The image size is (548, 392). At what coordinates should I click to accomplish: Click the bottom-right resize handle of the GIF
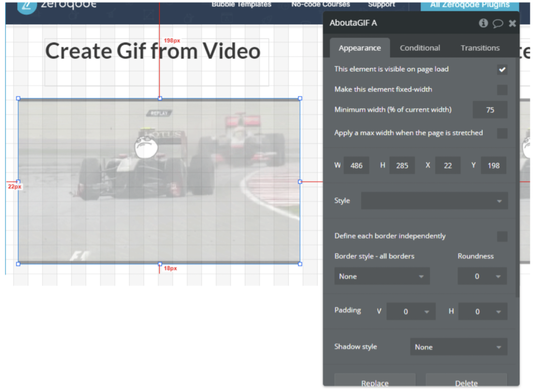click(x=300, y=264)
